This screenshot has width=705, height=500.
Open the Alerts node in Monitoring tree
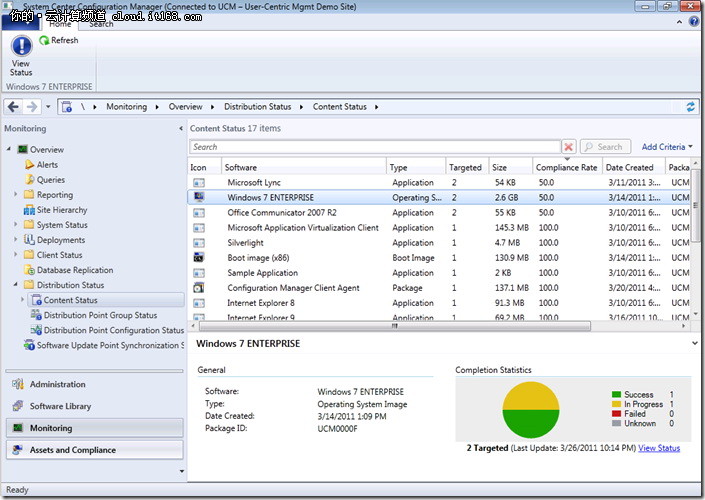47,165
